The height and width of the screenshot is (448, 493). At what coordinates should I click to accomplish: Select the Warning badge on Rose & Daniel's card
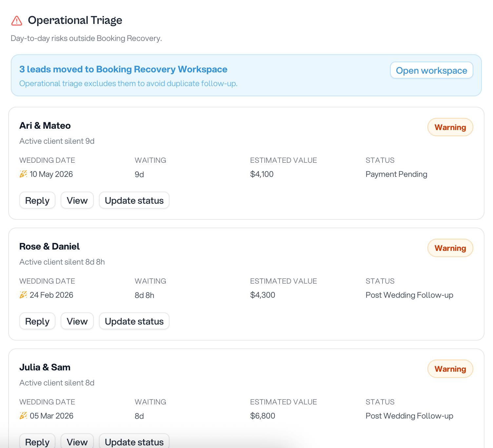tap(450, 248)
